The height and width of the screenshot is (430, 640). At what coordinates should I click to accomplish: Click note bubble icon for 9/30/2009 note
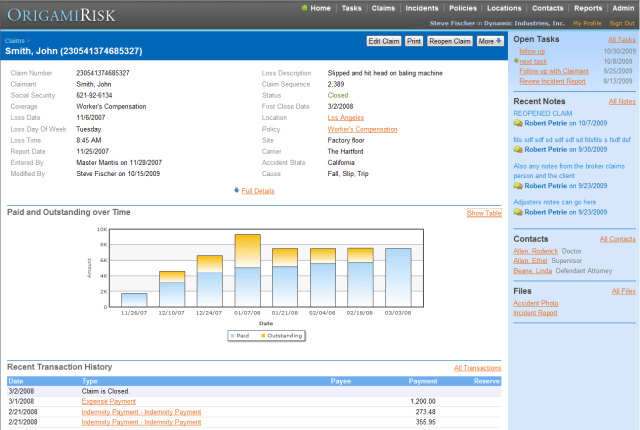[x=518, y=149]
